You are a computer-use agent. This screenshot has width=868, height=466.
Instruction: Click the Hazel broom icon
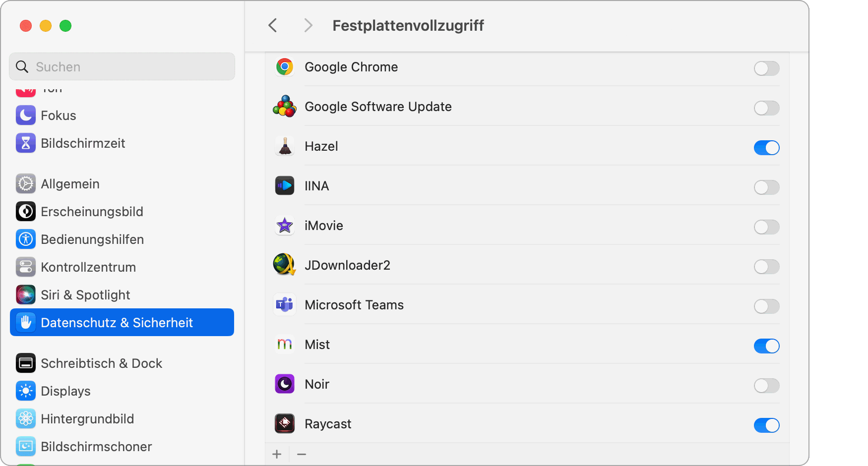(285, 146)
